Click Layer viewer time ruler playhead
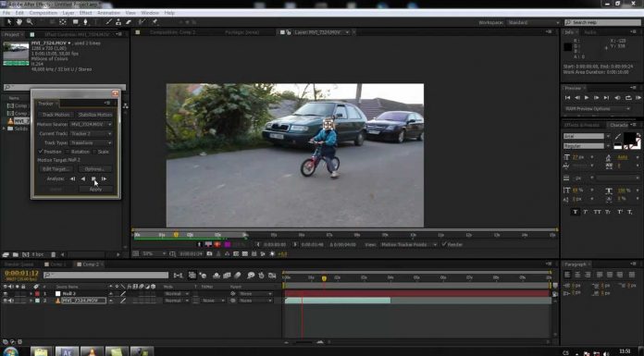This screenshot has height=356, width=644. click(176, 235)
